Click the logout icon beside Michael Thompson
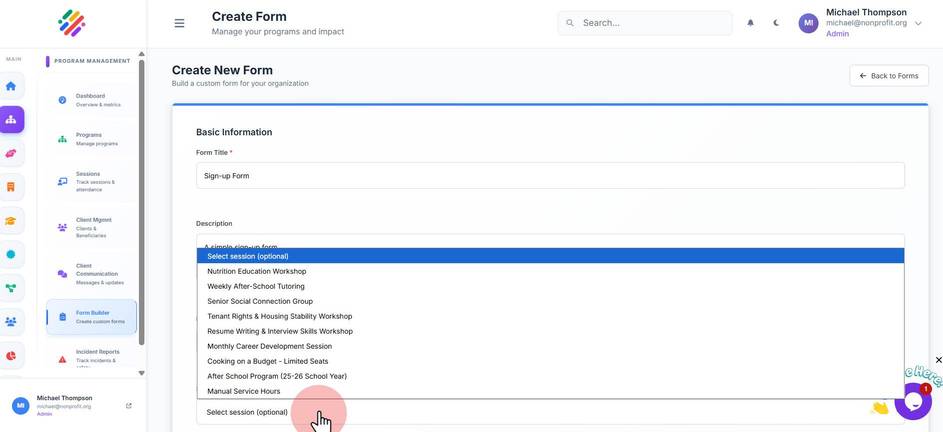943x432 pixels. tap(129, 406)
